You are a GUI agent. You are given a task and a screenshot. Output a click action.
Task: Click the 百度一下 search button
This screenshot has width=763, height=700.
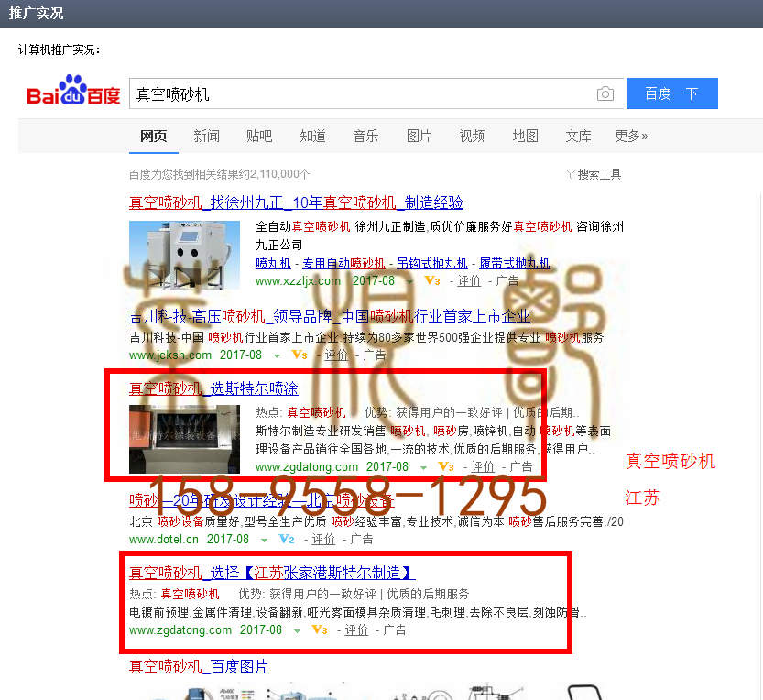(671, 93)
